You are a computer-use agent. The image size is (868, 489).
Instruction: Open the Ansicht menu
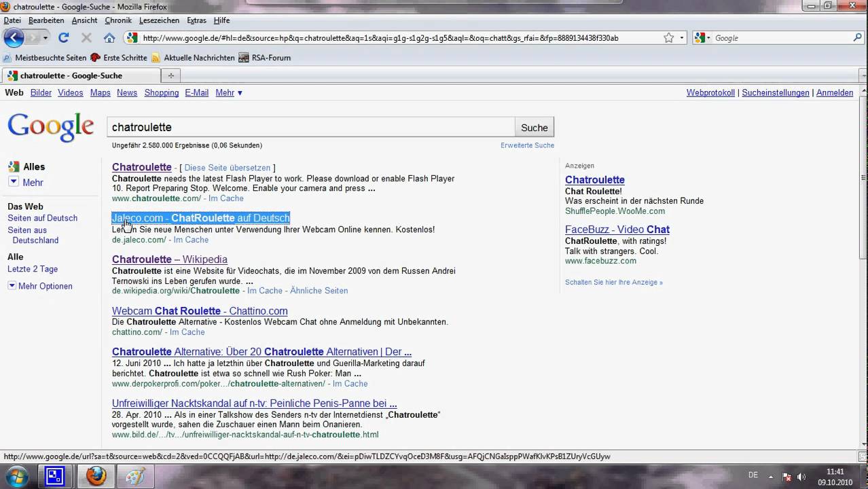pyautogui.click(x=84, y=20)
